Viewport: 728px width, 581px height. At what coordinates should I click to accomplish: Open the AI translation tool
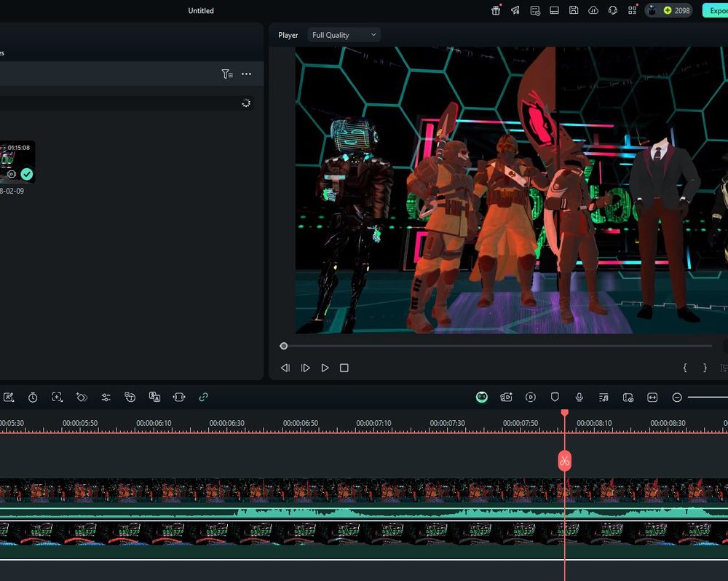click(x=154, y=397)
